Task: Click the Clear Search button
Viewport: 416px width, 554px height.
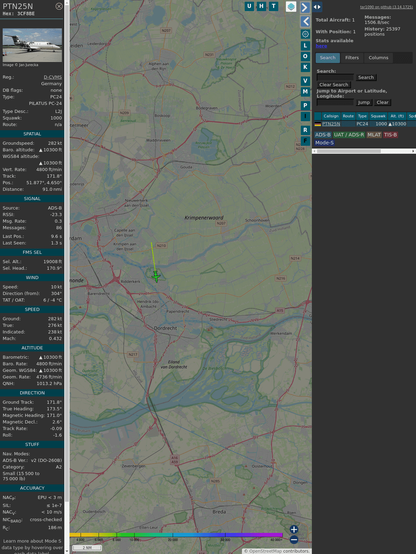Action: [334, 85]
